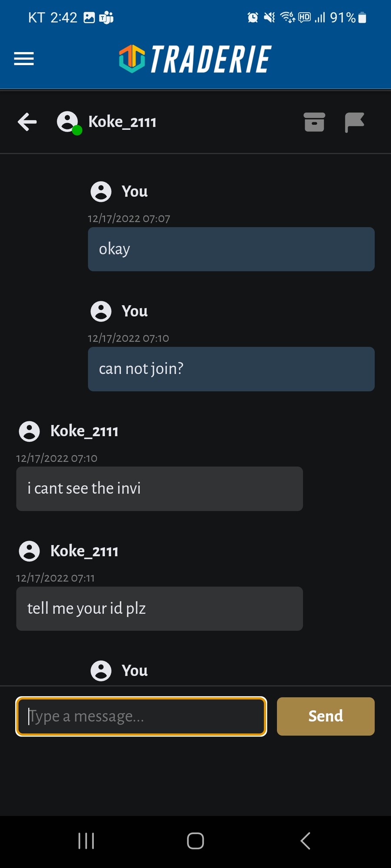This screenshot has width=391, height=868.
Task: Select the 'can not join?' message
Action: [231, 369]
